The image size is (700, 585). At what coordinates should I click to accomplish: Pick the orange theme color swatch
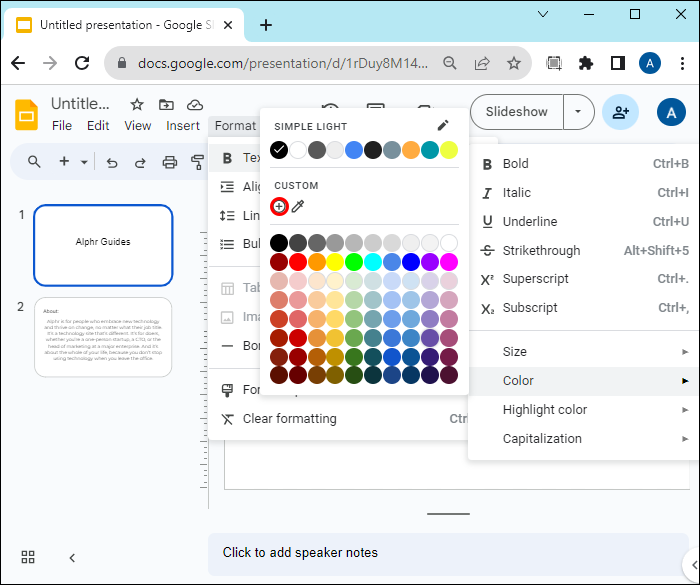[411, 150]
